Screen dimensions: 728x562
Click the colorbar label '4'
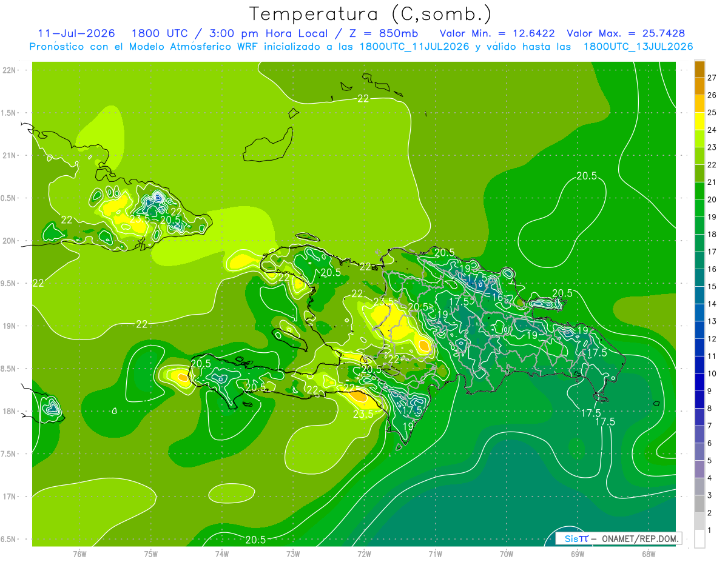[710, 478]
